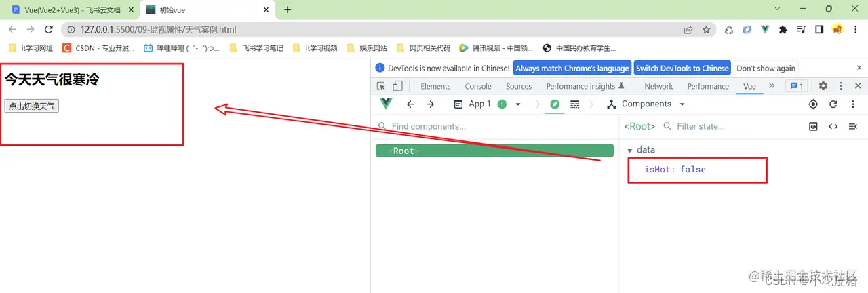Viewport: 868px width, 293px height.
Task: Click the open in editor icon
Action: click(853, 126)
